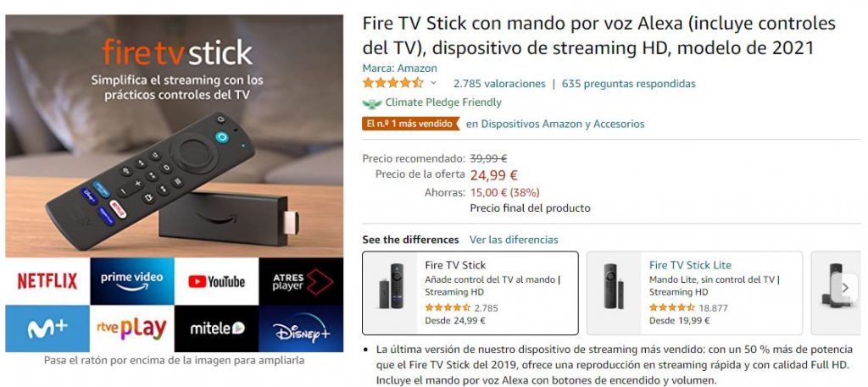Open the Marca: Amazon brand link
This screenshot has width=868, height=387.
tap(400, 69)
